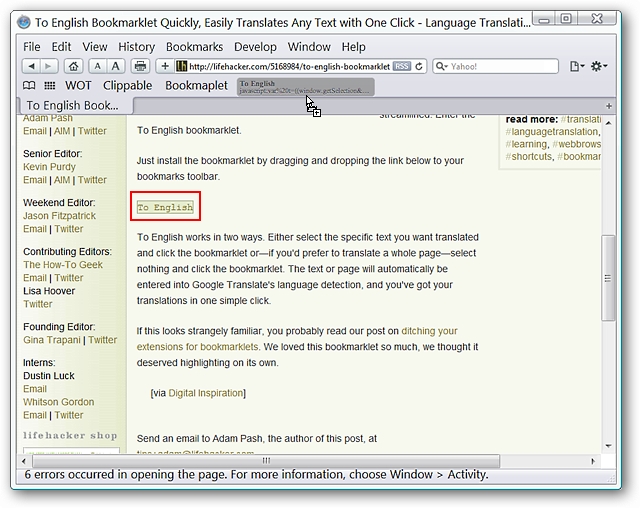Print the page with printer icon
Viewport: 640px width, 508px height.
tap(140, 66)
